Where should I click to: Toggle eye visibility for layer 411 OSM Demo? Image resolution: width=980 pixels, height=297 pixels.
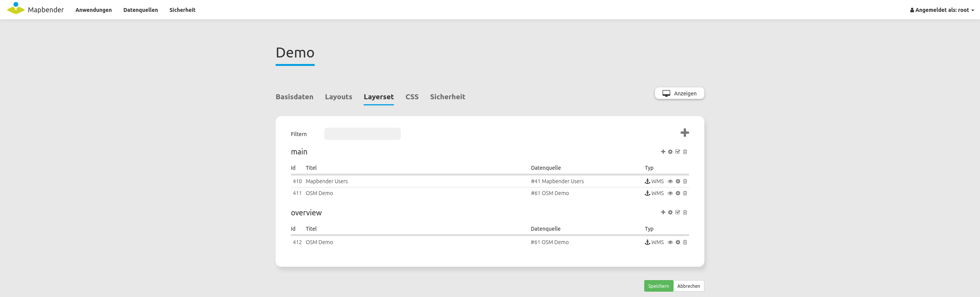click(x=670, y=193)
